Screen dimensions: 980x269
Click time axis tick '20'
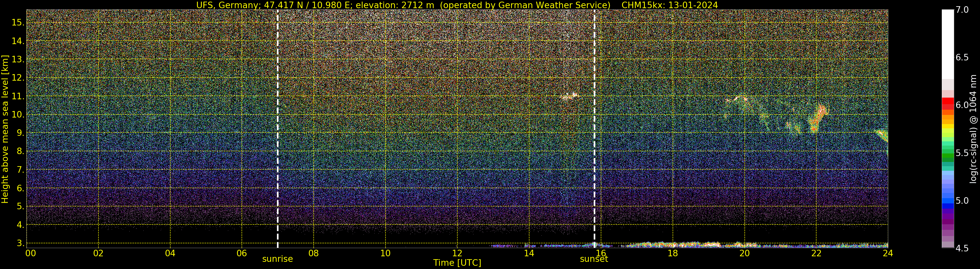(x=745, y=253)
